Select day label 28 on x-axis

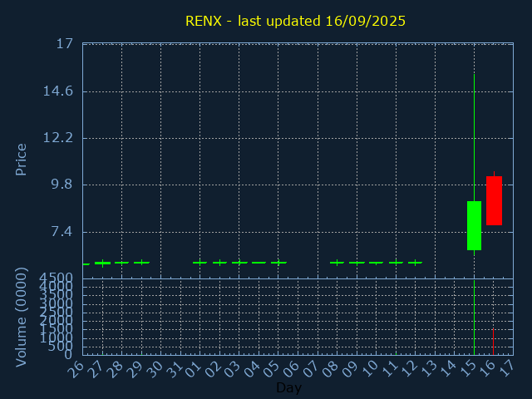(x=115, y=369)
